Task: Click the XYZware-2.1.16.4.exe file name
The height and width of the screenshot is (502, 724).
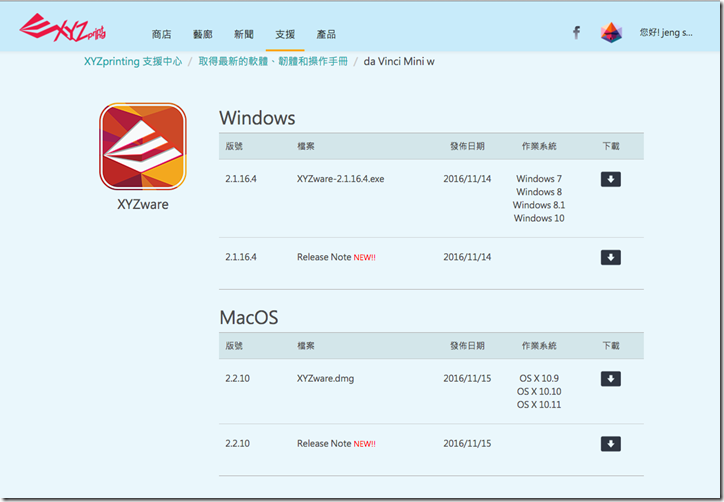Action: point(340,179)
